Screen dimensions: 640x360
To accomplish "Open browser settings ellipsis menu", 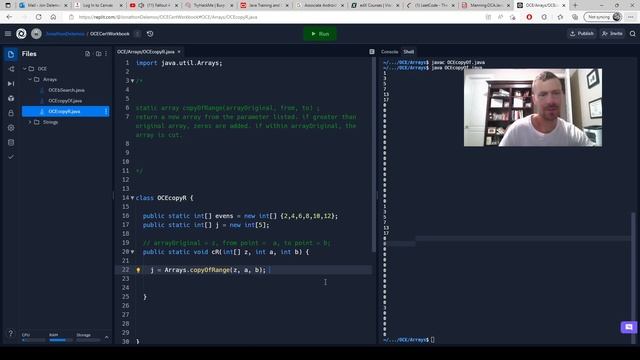I will 631,17.
